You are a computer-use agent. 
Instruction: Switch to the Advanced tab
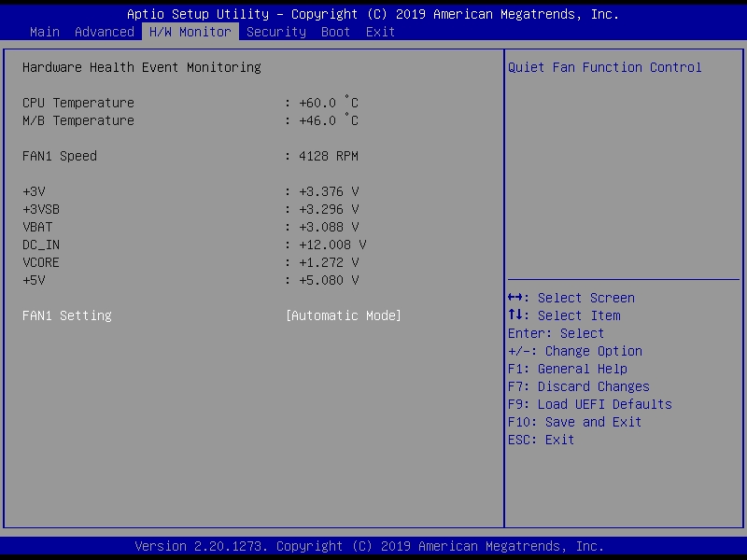pos(104,32)
